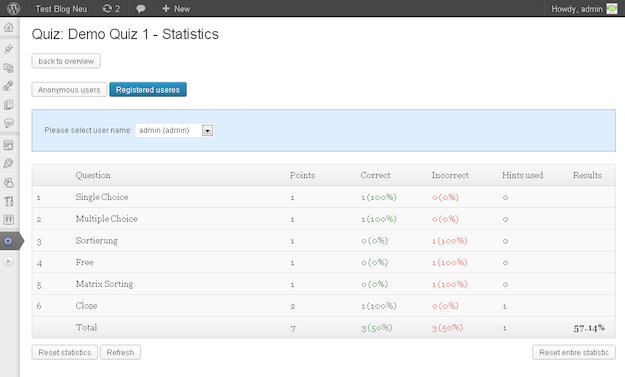Open Posts via the pushpin icon
Viewport: 625px width, 377px height.
pos(9,49)
